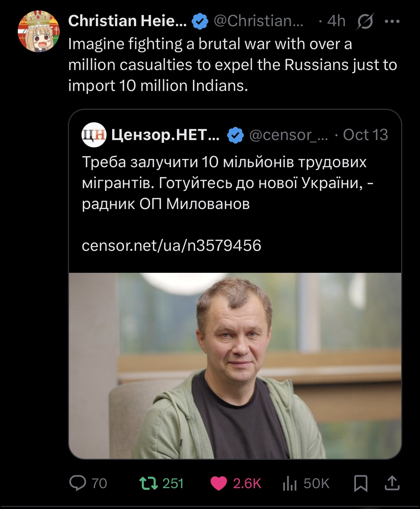
Task: Unlike the post via the pink heart
Action: (x=219, y=483)
